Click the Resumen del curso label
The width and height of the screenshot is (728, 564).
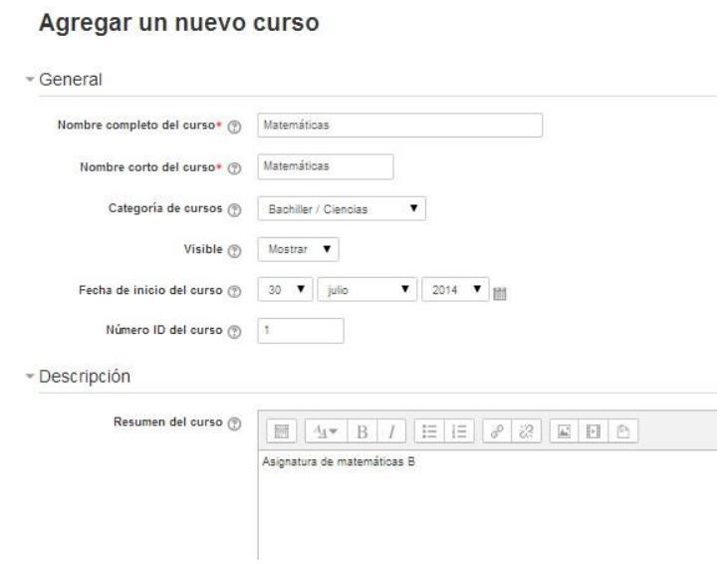point(168,422)
